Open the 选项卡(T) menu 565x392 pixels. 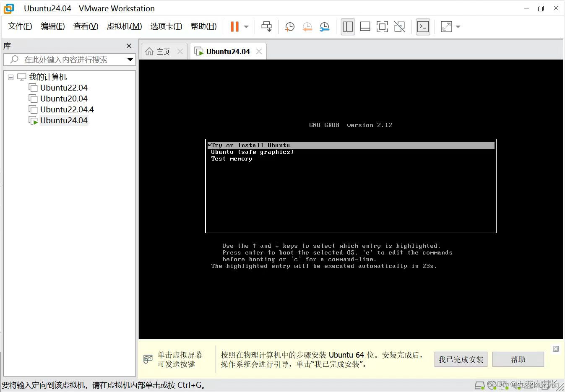pyautogui.click(x=166, y=26)
